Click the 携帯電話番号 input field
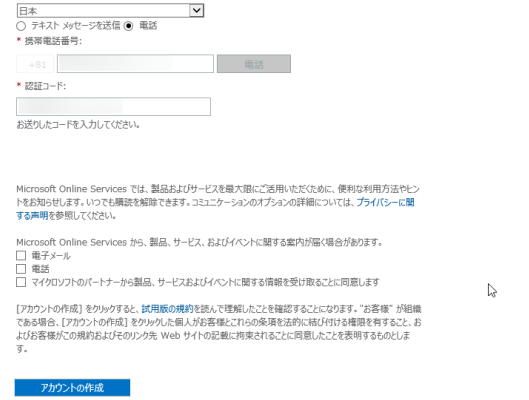The height and width of the screenshot is (400, 529). pos(135,64)
